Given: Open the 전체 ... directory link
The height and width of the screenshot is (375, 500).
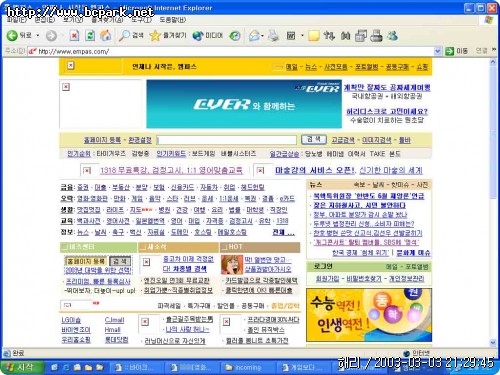Looking at the screenshot, I should (283, 232).
